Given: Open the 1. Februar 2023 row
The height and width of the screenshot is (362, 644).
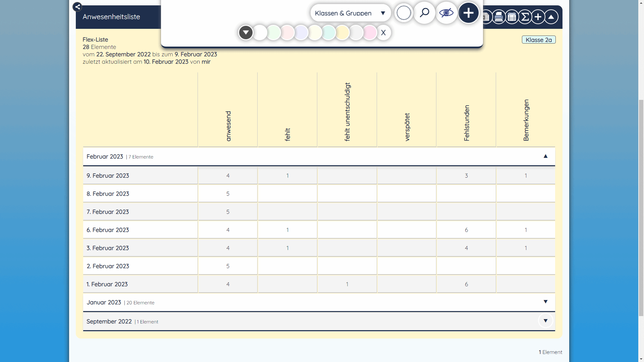Looking at the screenshot, I should 319,284.
